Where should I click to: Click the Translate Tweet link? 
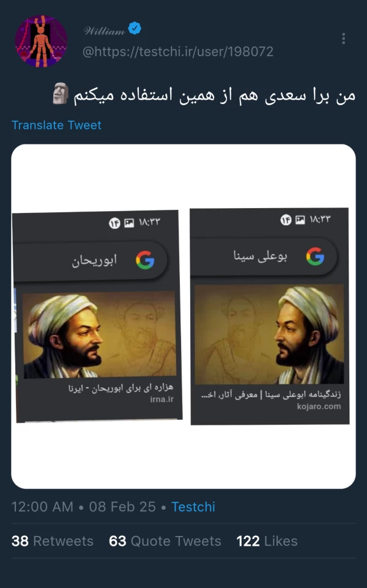point(56,125)
